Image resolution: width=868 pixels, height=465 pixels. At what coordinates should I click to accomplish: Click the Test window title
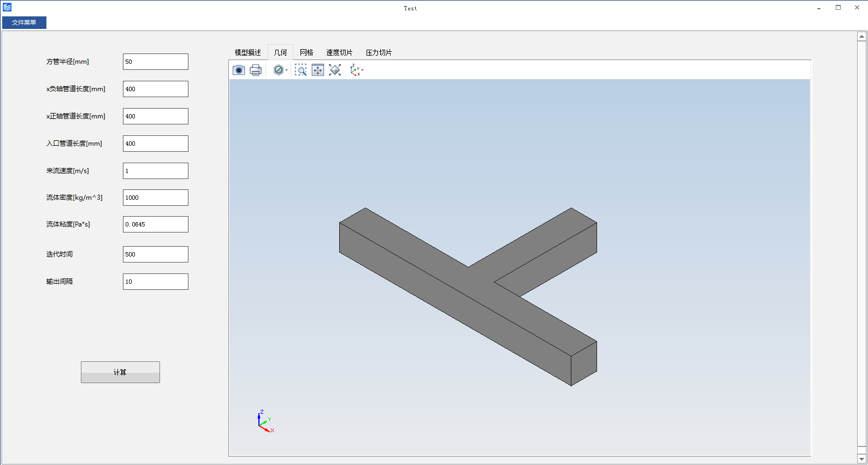click(x=410, y=8)
